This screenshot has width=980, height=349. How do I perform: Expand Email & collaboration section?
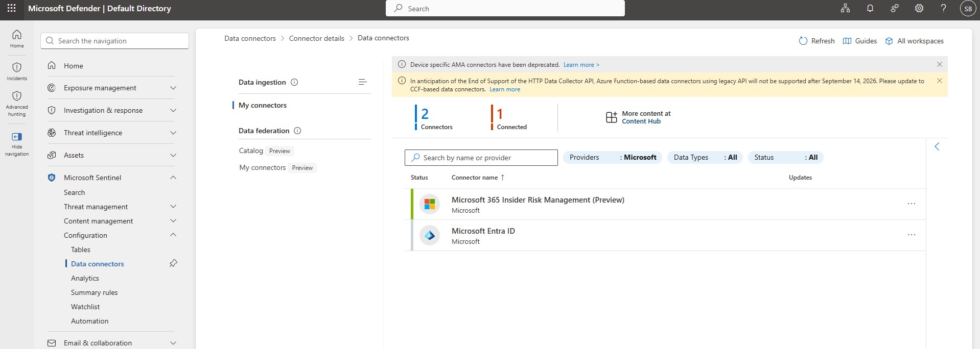click(173, 343)
